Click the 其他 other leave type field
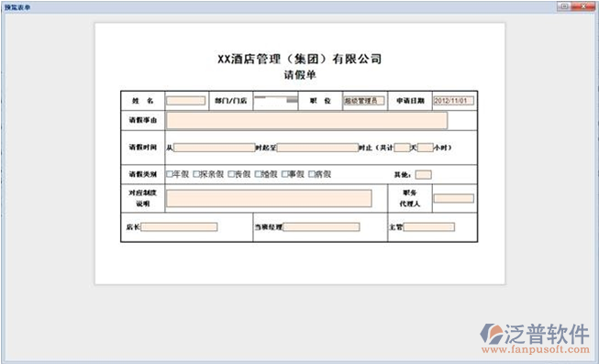This screenshot has height=364, width=599. tap(423, 174)
